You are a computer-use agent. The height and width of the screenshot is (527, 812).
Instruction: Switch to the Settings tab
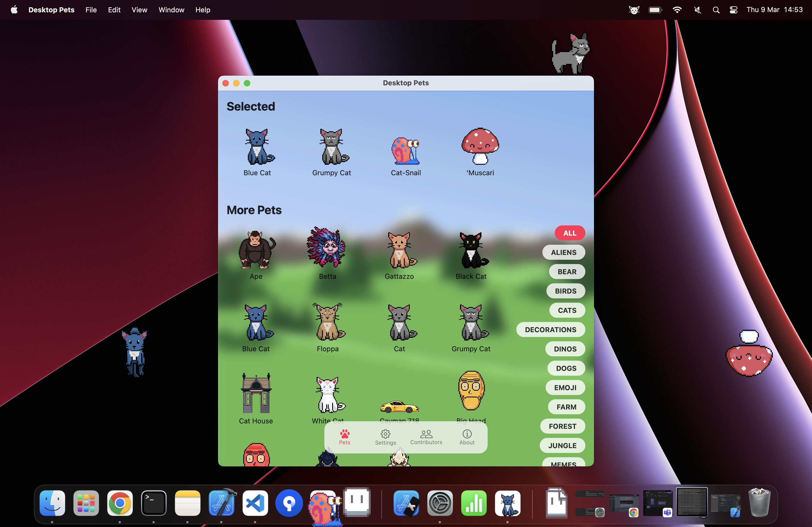[x=385, y=437]
